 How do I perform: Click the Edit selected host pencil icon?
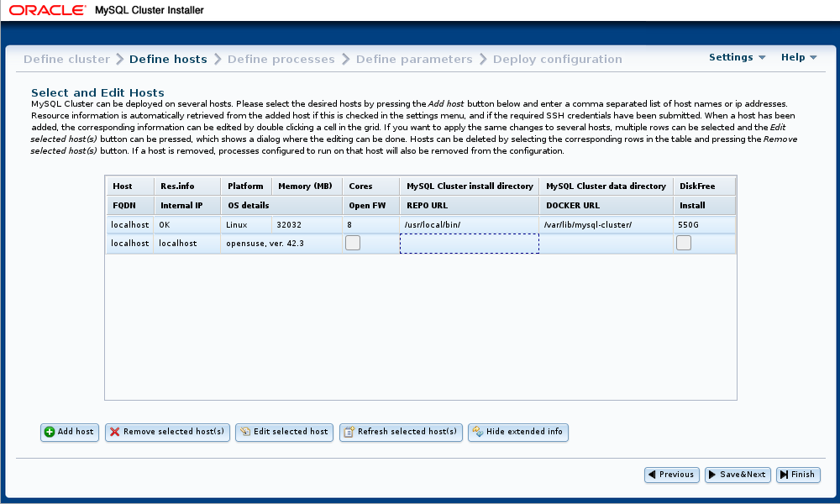click(x=244, y=432)
